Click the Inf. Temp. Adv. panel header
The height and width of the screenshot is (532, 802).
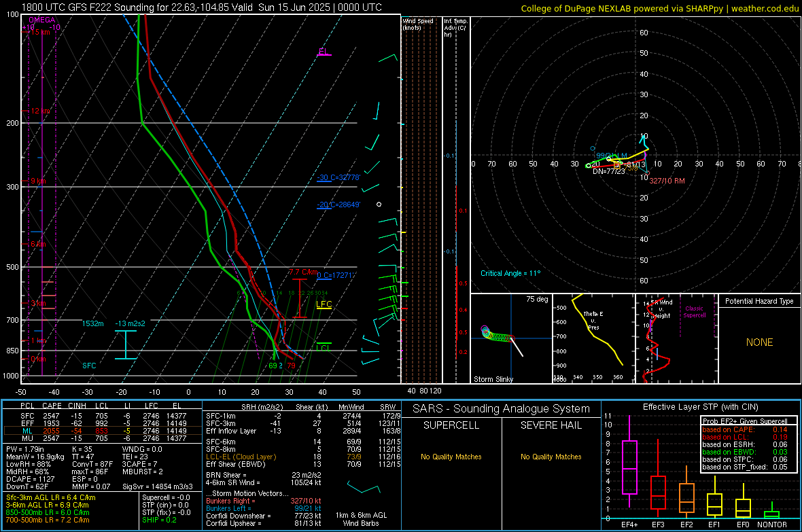coord(455,28)
